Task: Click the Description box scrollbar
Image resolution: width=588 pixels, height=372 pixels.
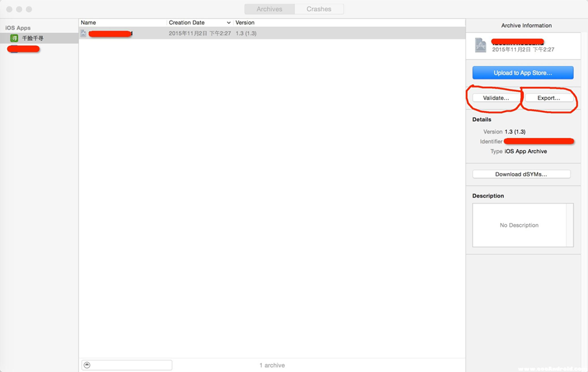Action: 570,225
